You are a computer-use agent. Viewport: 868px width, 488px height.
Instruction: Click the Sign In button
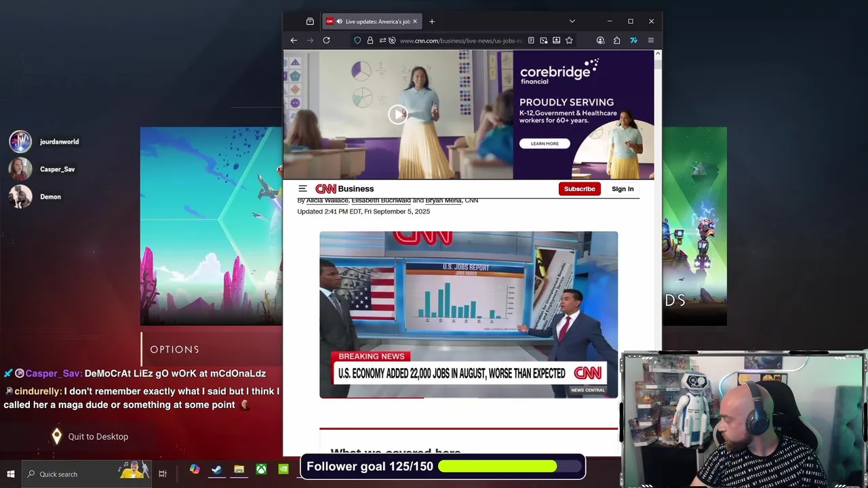(x=623, y=189)
